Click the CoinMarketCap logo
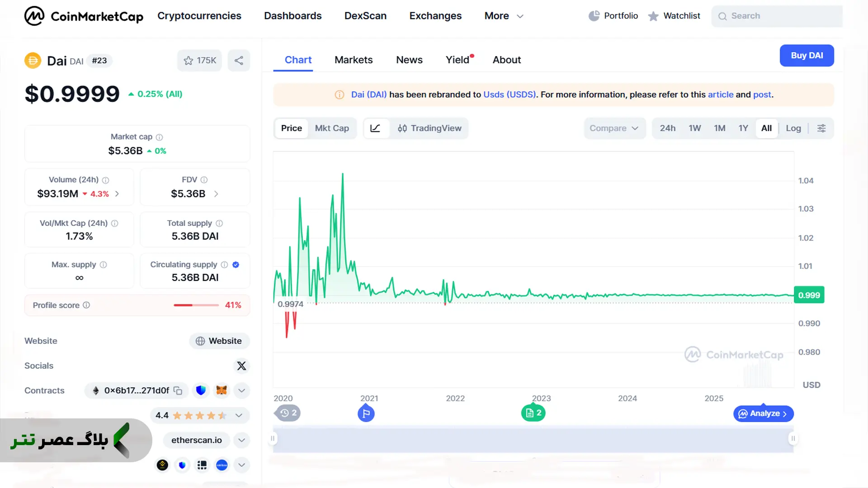The height and width of the screenshot is (488, 868). point(84,16)
